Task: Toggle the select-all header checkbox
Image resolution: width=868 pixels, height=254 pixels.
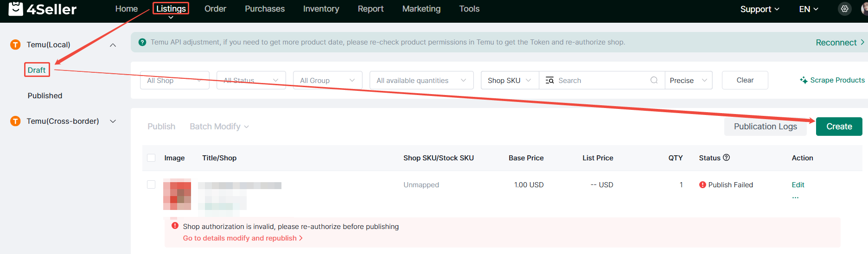Action: tap(151, 158)
